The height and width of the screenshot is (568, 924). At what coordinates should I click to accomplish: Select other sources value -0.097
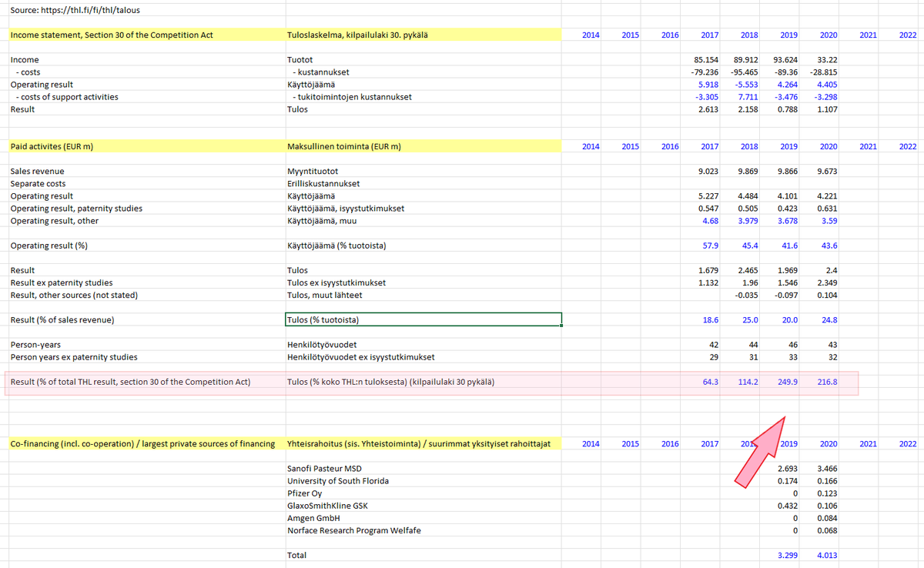click(x=785, y=295)
